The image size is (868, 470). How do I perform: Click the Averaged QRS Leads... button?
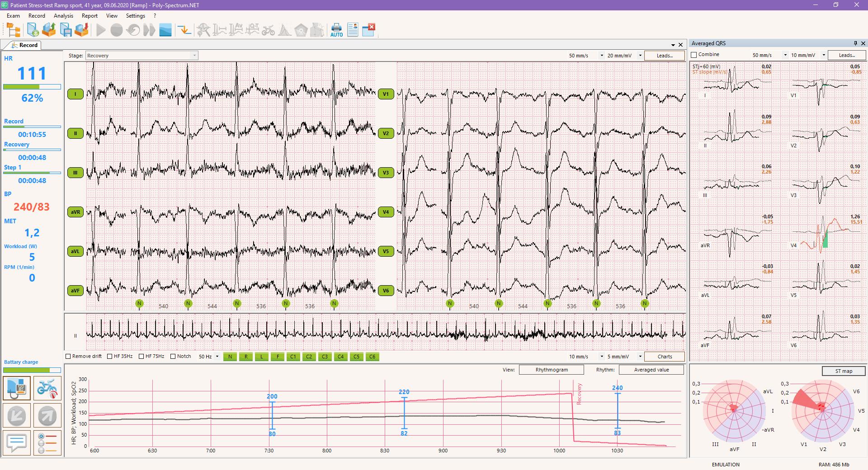tap(847, 55)
